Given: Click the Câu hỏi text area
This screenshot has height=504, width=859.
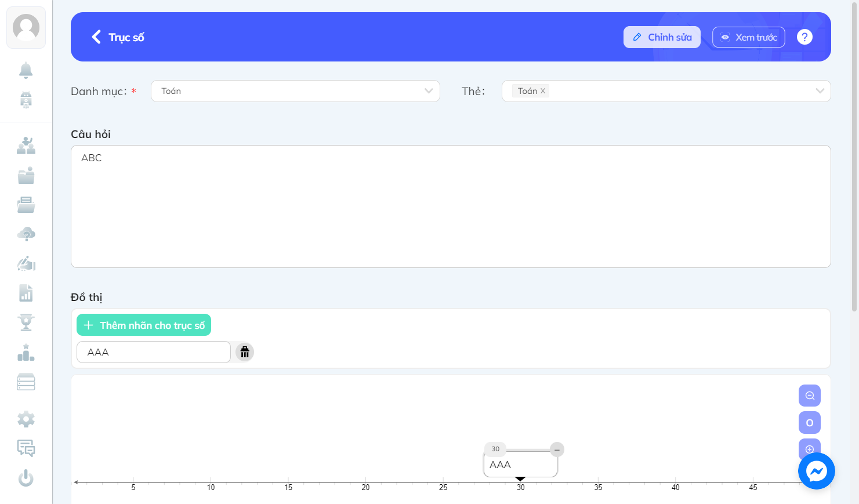Looking at the screenshot, I should tap(451, 206).
